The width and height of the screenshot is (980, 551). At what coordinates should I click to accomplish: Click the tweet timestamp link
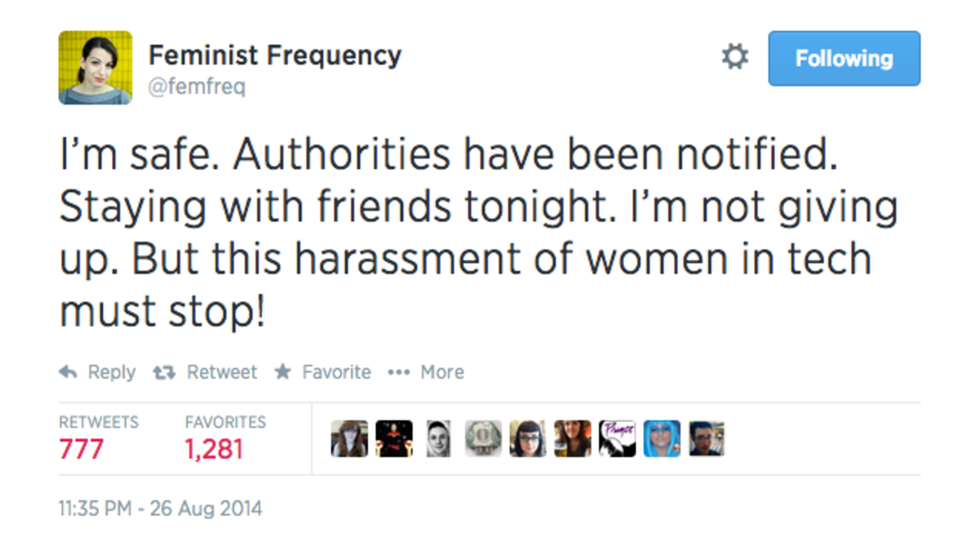[160, 508]
